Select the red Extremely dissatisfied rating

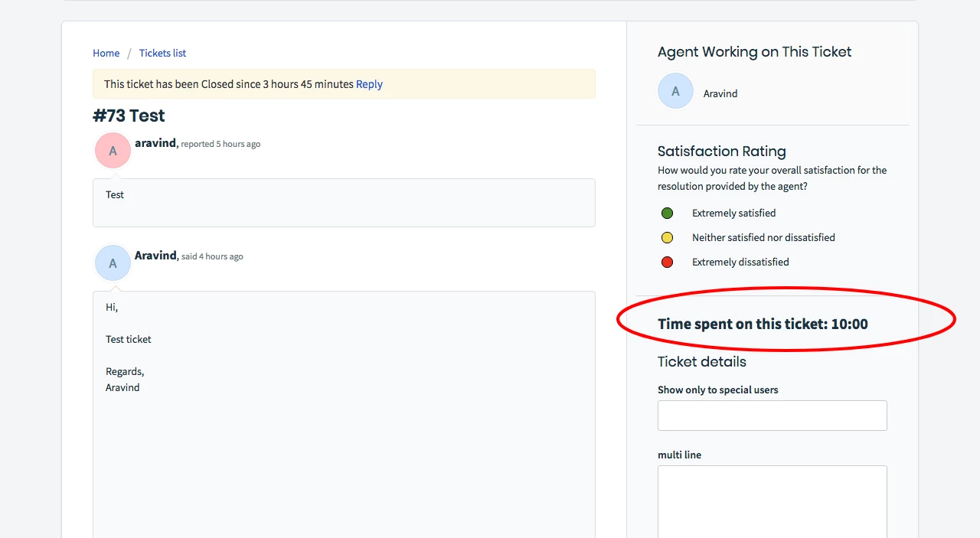tap(667, 262)
